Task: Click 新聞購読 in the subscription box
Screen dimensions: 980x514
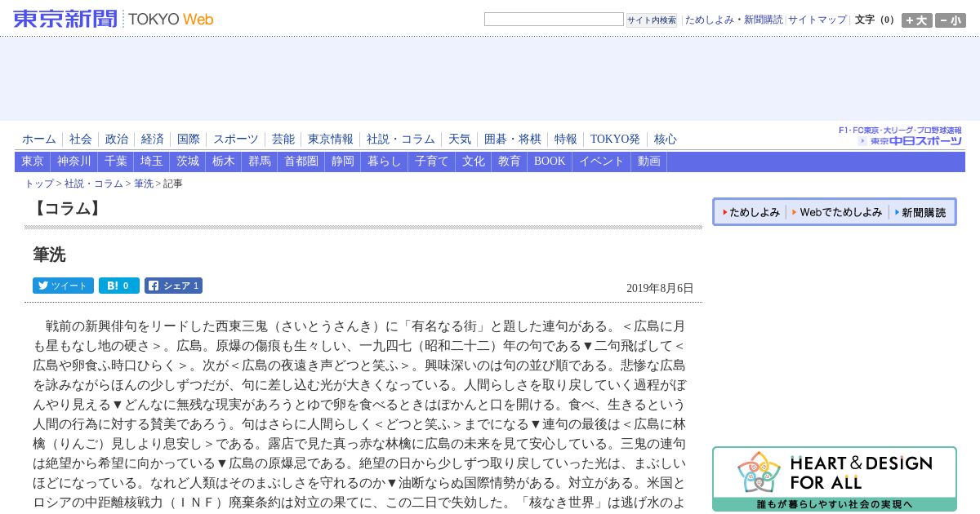Action: pyautogui.click(x=920, y=212)
